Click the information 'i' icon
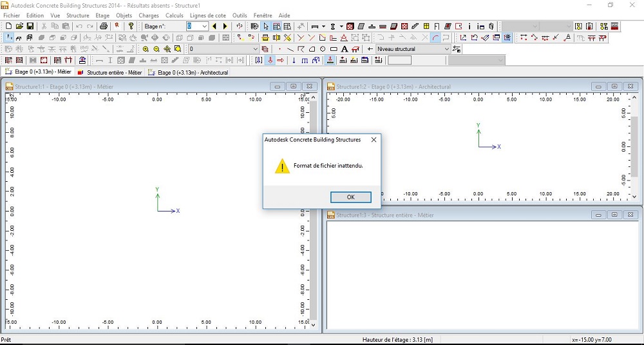 [x=469, y=26]
